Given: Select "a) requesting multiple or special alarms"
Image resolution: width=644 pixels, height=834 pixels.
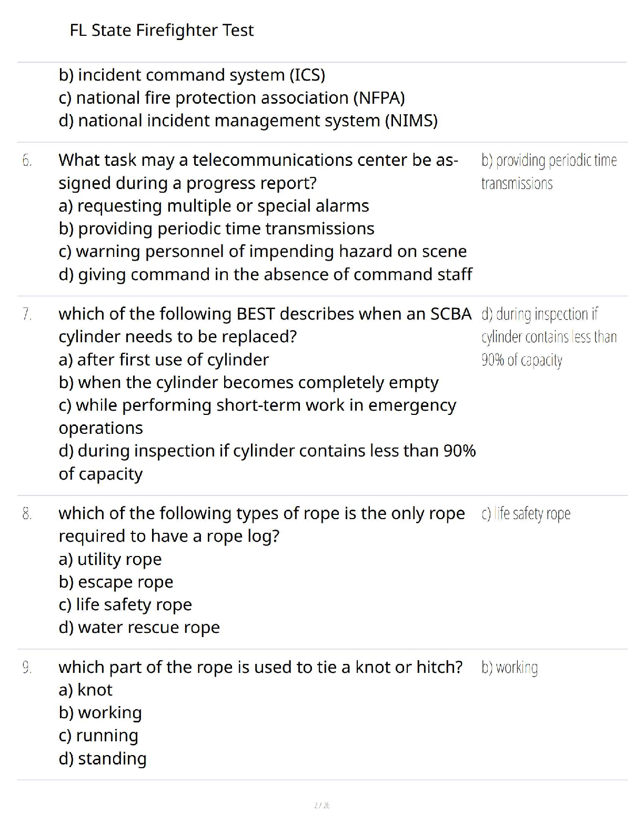Looking at the screenshot, I should click(214, 206).
